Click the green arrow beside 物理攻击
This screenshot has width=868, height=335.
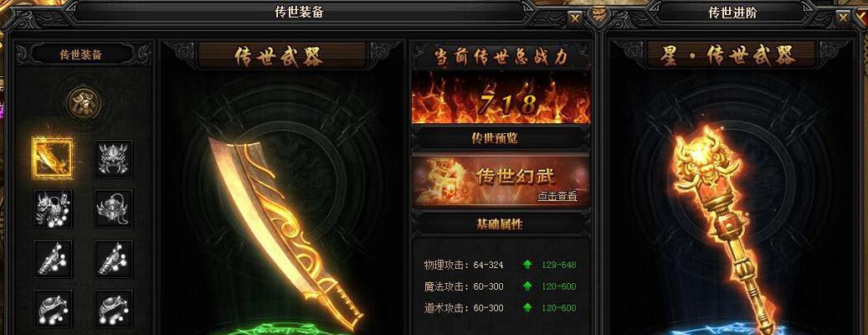coord(527,265)
